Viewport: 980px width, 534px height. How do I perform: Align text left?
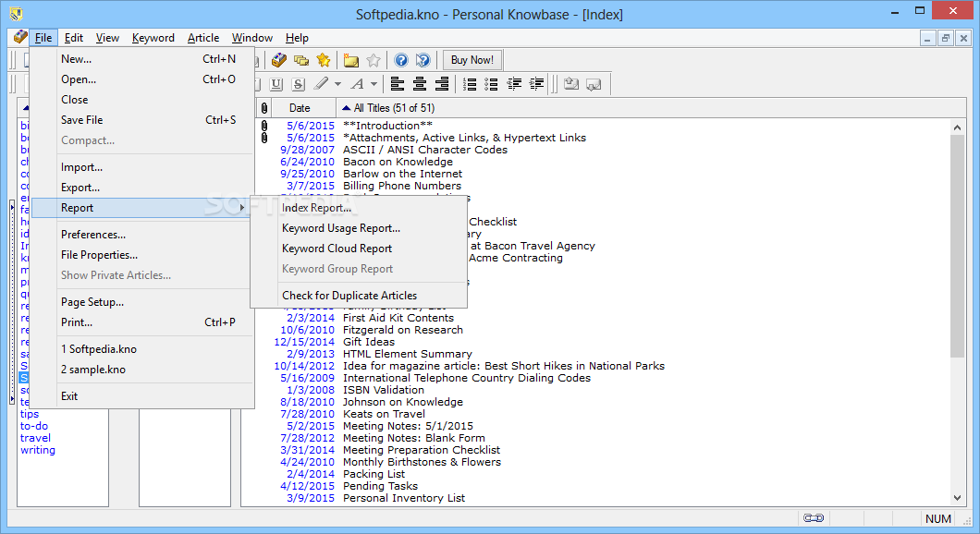[x=398, y=84]
